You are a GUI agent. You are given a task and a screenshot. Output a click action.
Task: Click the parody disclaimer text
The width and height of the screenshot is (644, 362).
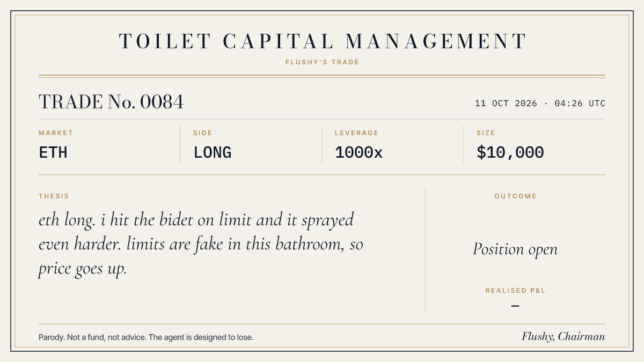pyautogui.click(x=146, y=337)
